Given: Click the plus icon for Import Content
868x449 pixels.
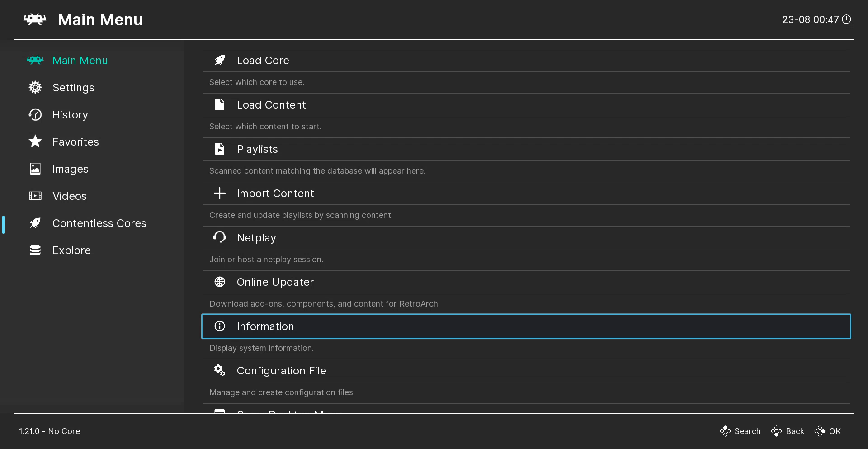Looking at the screenshot, I should (x=220, y=193).
